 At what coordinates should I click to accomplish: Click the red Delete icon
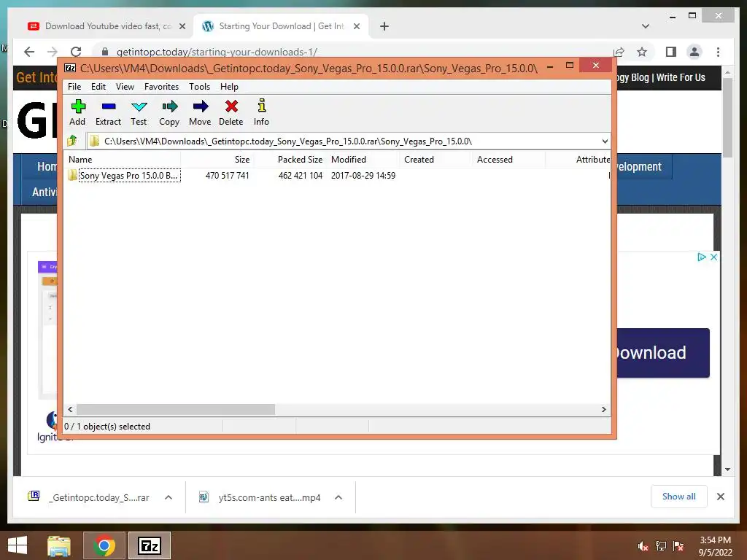tap(231, 112)
